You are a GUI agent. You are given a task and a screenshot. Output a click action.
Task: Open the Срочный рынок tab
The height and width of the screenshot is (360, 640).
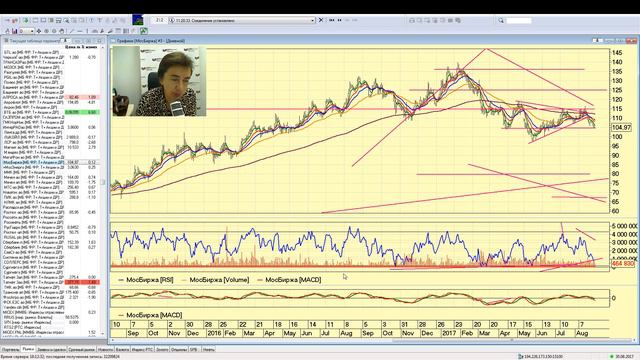pyautogui.click(x=82, y=350)
